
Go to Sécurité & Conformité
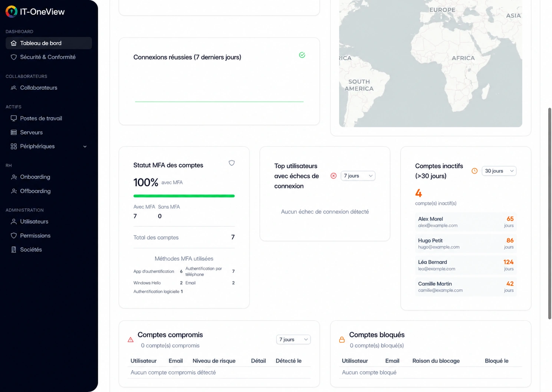(x=49, y=57)
